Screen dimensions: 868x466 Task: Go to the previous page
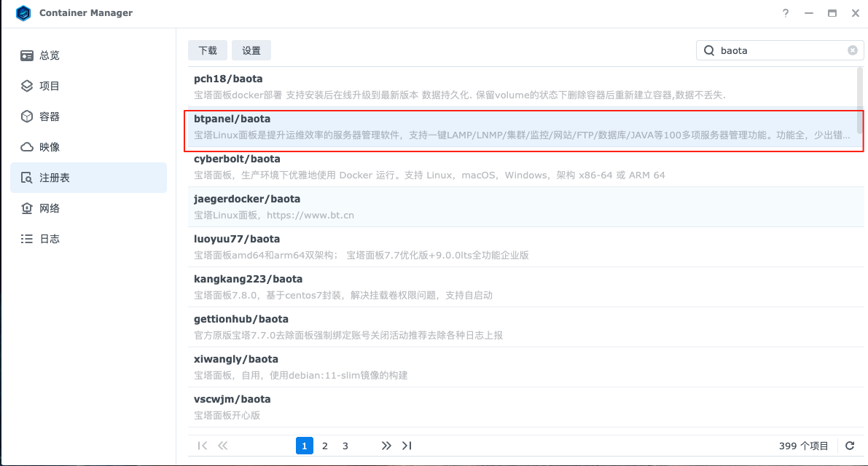click(x=222, y=446)
